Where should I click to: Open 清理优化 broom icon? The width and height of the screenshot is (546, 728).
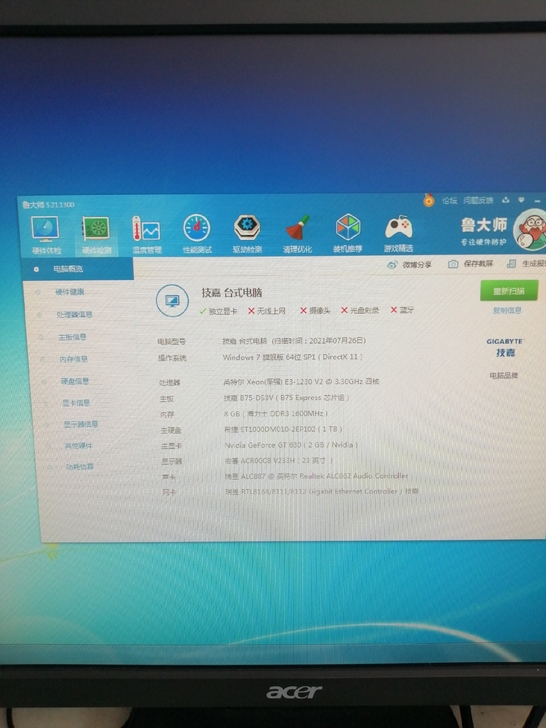click(x=297, y=234)
